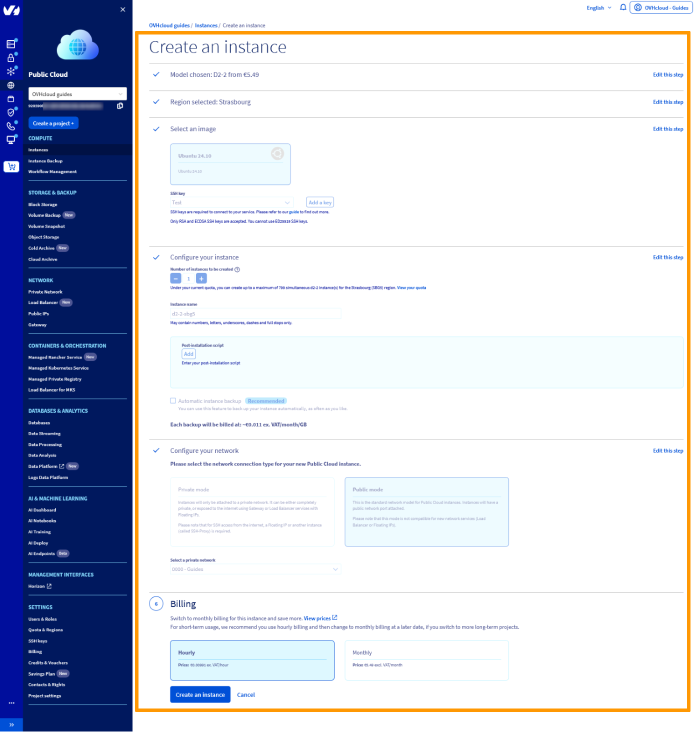This screenshot has width=700, height=732.
Task: Increase instance count with the plus stepper
Action: (201, 278)
